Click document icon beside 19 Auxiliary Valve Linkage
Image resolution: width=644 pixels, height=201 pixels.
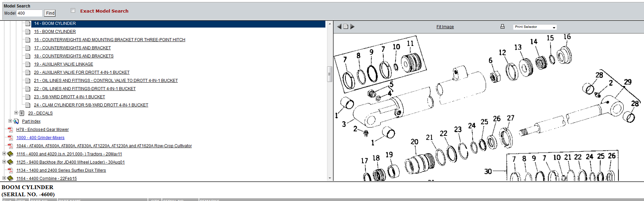click(28, 64)
